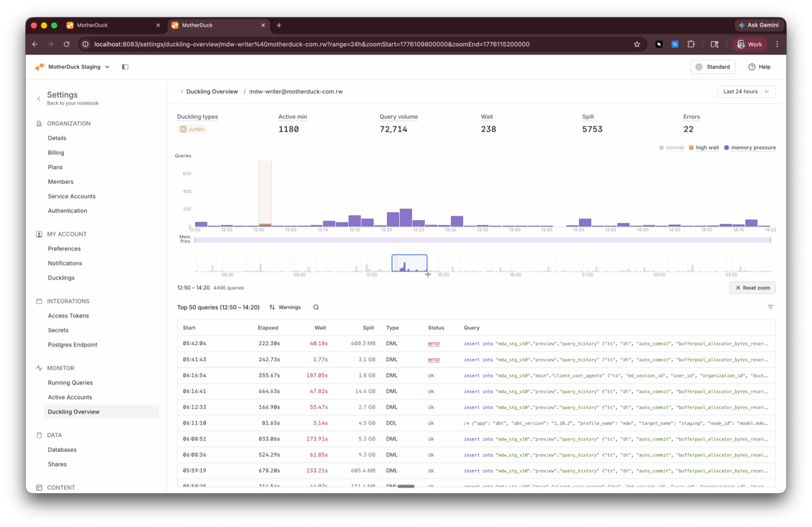
Task: Toggle the sidebar collapse icon
Action: 125,67
